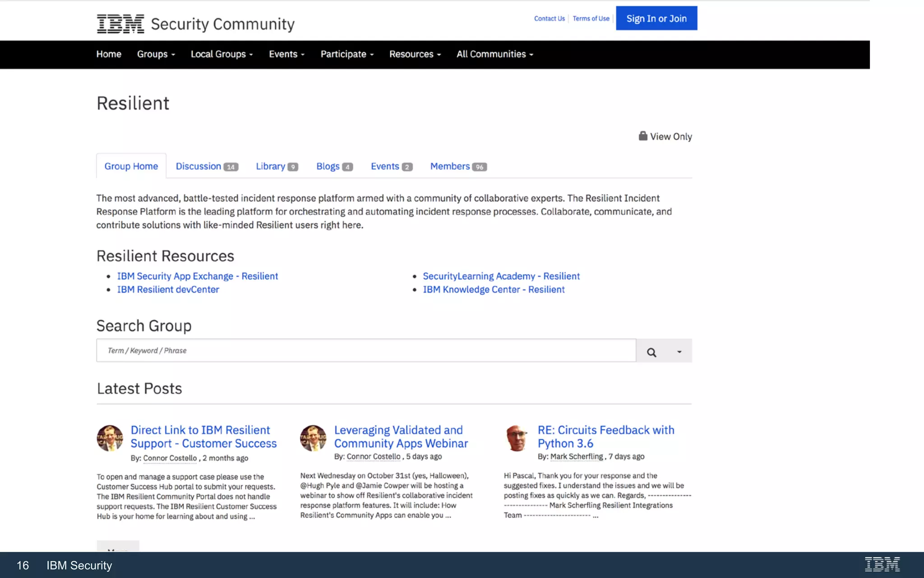Open the Terms of Use link

(x=591, y=19)
